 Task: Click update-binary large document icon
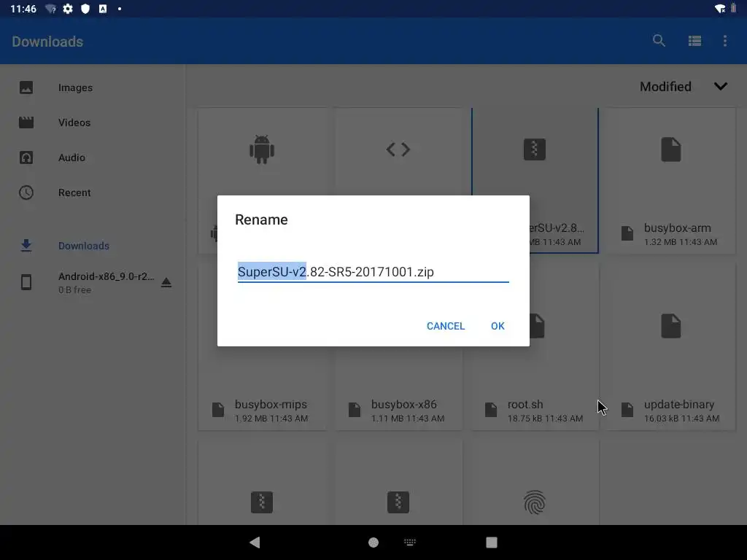click(671, 326)
